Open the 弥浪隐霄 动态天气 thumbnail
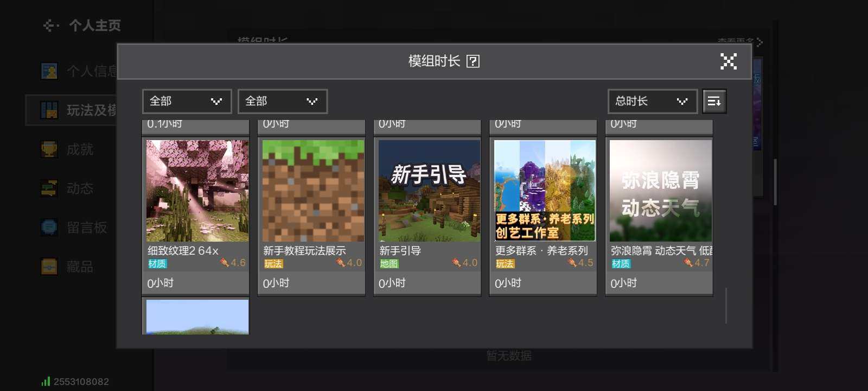Screen dimensions: 868x391 point(661,191)
